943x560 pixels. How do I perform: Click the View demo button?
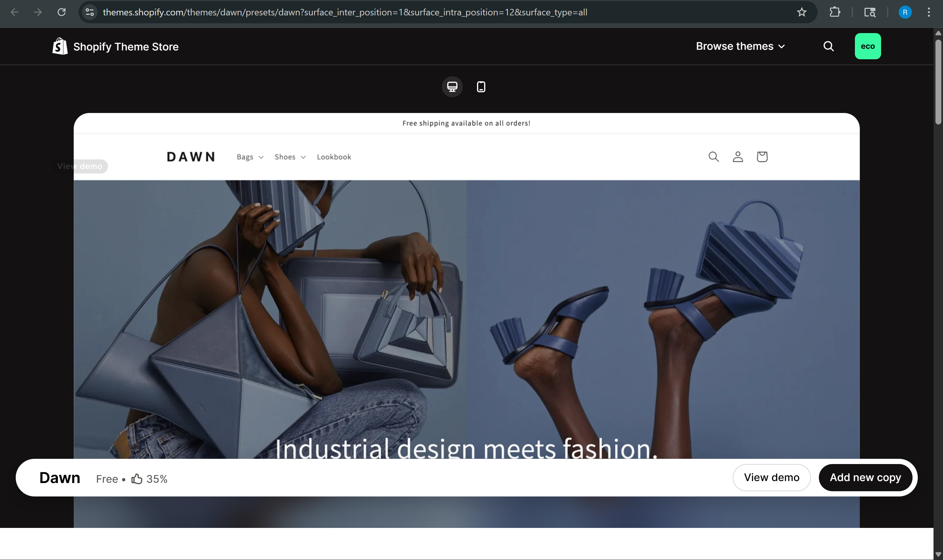(771, 477)
